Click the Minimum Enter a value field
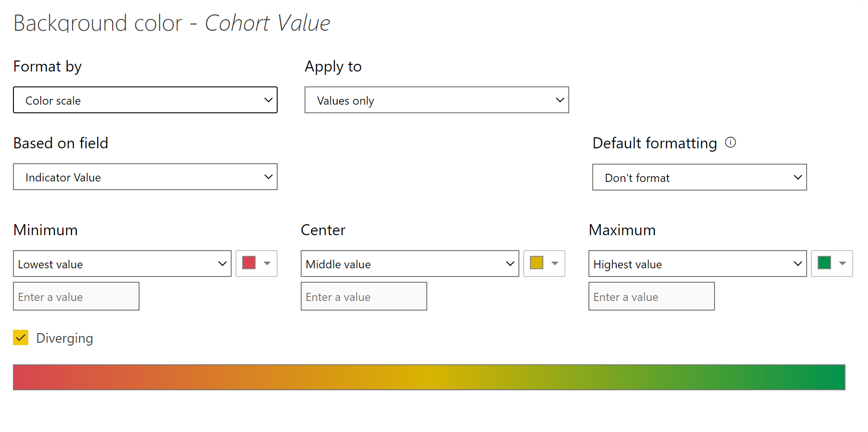Viewport: 868px width, 432px height. [x=76, y=296]
